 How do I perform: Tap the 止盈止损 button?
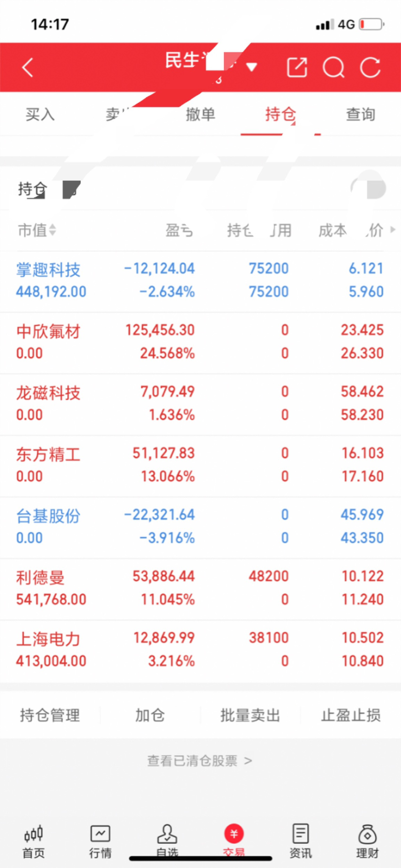[x=351, y=715]
